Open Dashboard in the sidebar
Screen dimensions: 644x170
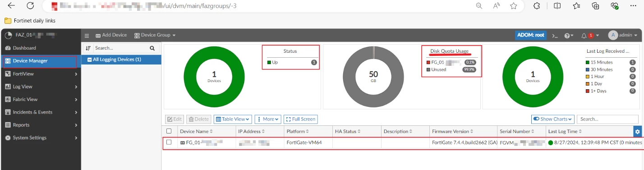point(41,48)
